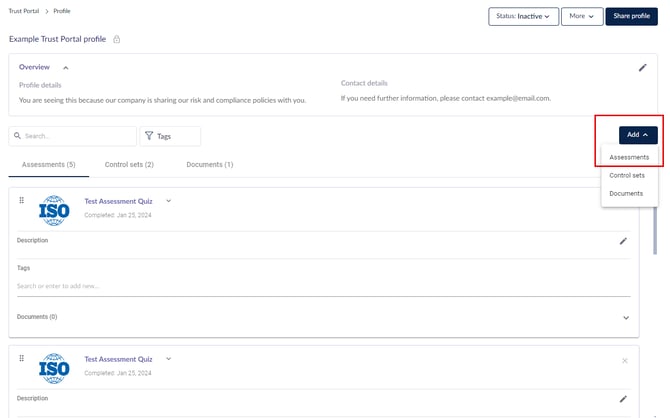Click the filter icon on the Tags button

[x=148, y=136]
